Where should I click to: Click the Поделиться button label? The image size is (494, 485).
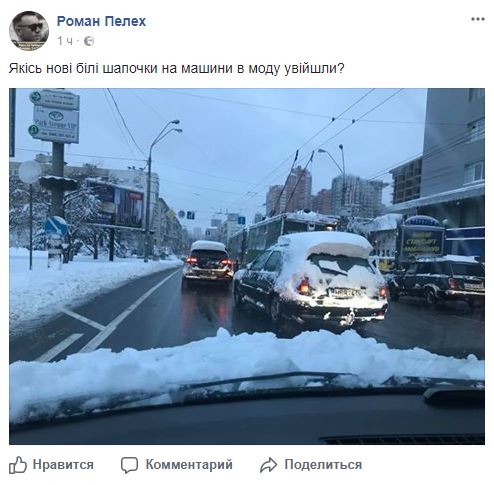323,465
